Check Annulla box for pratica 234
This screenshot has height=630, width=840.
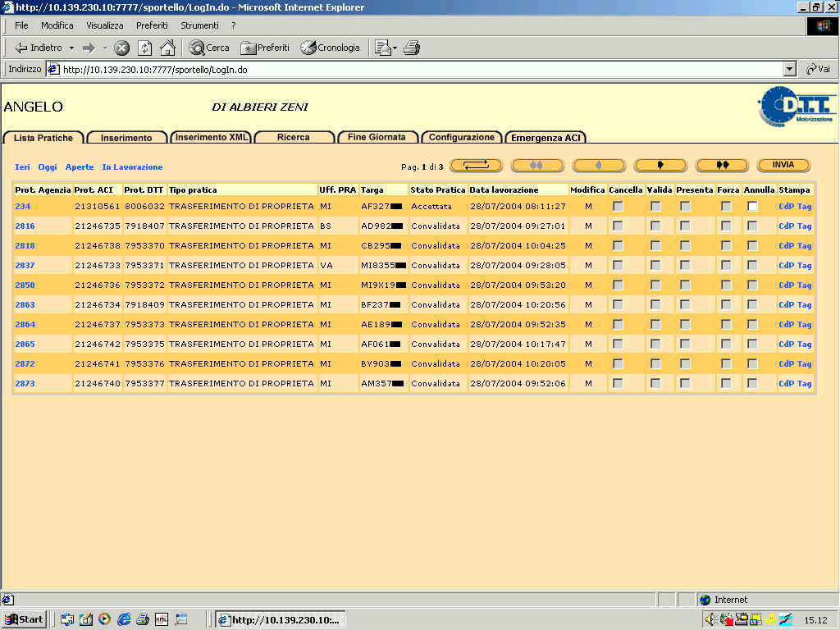click(x=752, y=206)
